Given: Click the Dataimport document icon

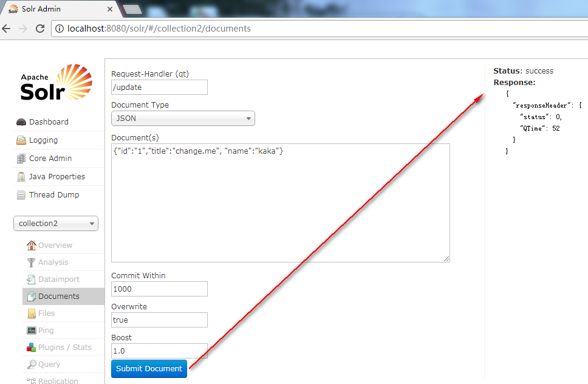Looking at the screenshot, I should tap(31, 279).
